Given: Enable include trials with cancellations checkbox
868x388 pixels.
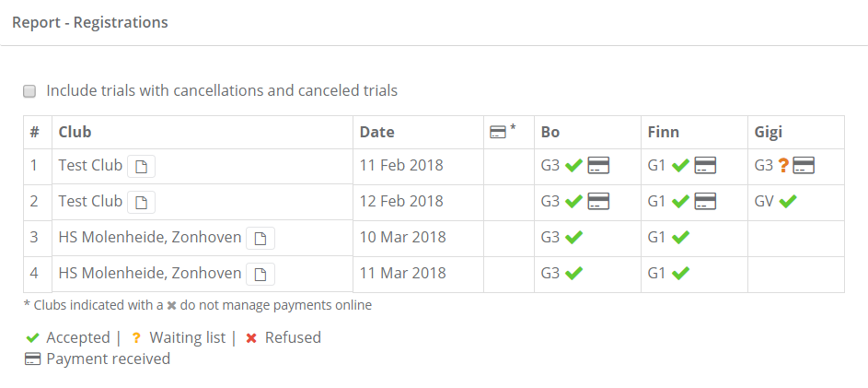Looking at the screenshot, I should pos(29,91).
